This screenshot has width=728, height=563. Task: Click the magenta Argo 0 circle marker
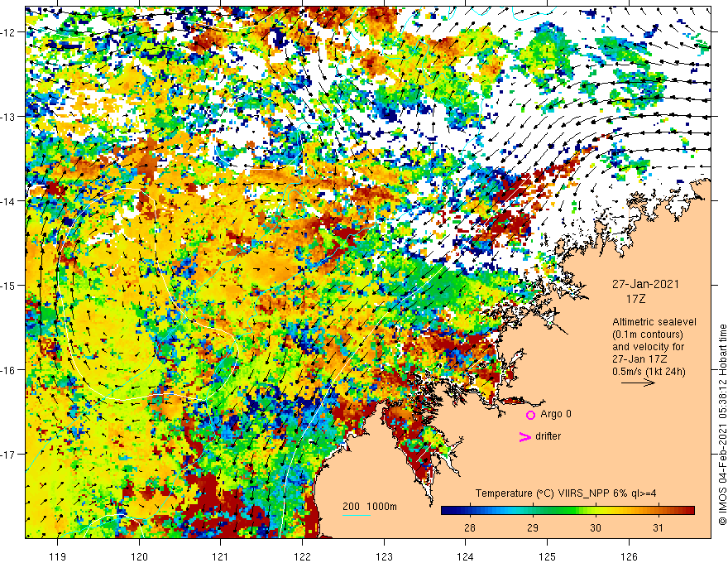pos(530,415)
